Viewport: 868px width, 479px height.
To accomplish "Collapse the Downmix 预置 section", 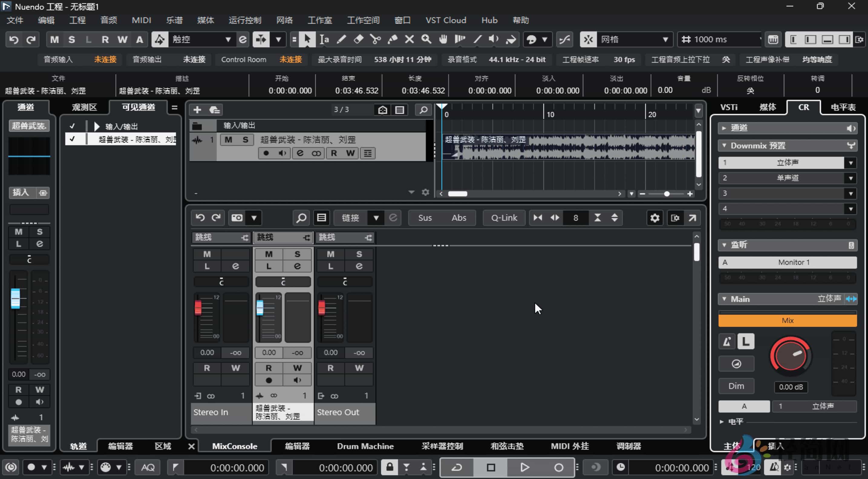I will tap(725, 145).
